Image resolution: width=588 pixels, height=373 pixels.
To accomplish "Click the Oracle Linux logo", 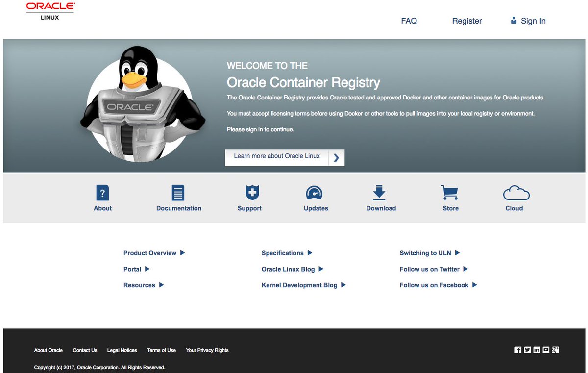I will click(50, 11).
